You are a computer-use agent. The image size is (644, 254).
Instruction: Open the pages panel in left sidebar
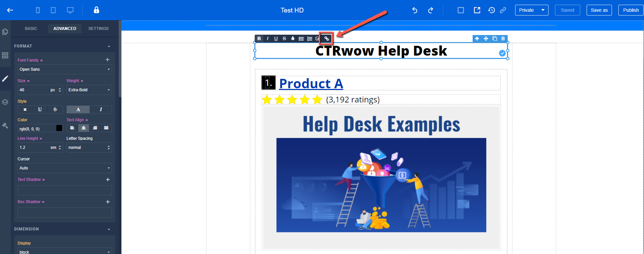tap(5, 32)
